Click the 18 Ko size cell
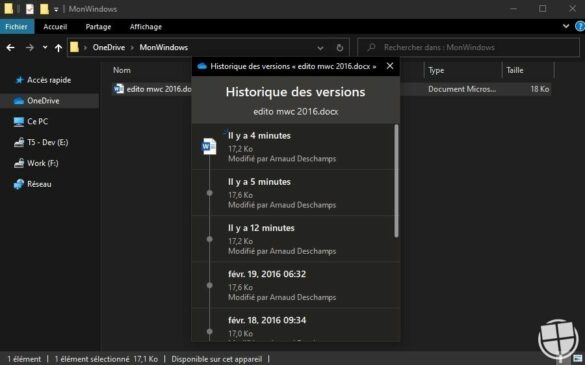Viewport: 585px width, 365px height. click(539, 89)
